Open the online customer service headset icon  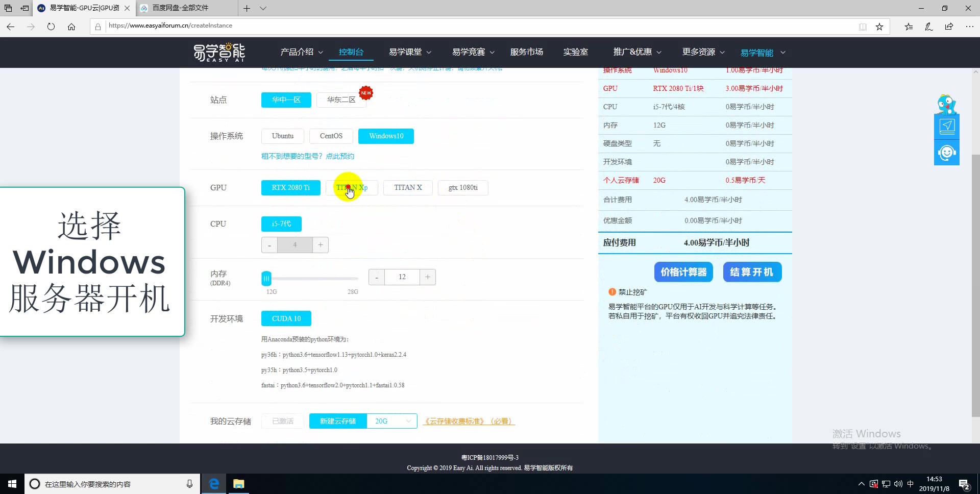pos(947,152)
